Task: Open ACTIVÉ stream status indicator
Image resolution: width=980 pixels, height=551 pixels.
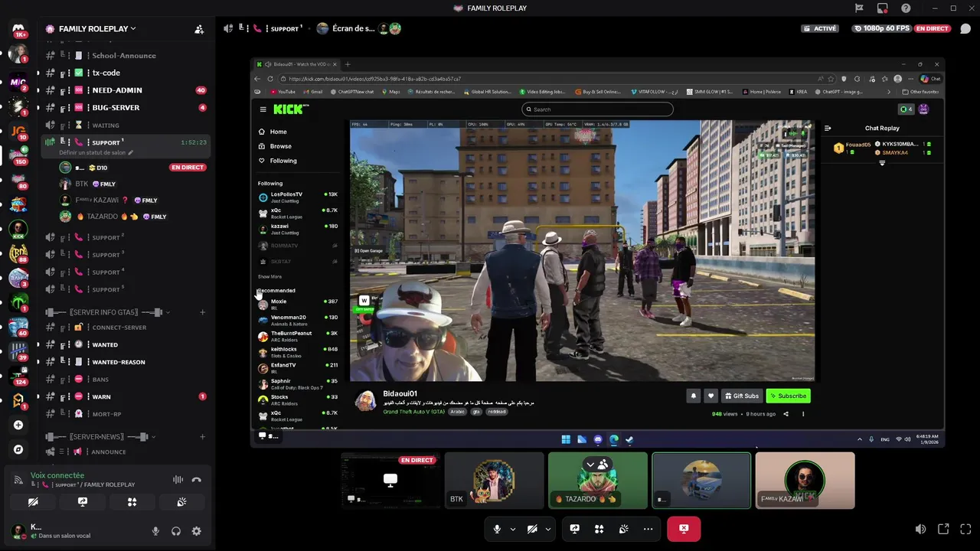Action: tap(820, 28)
